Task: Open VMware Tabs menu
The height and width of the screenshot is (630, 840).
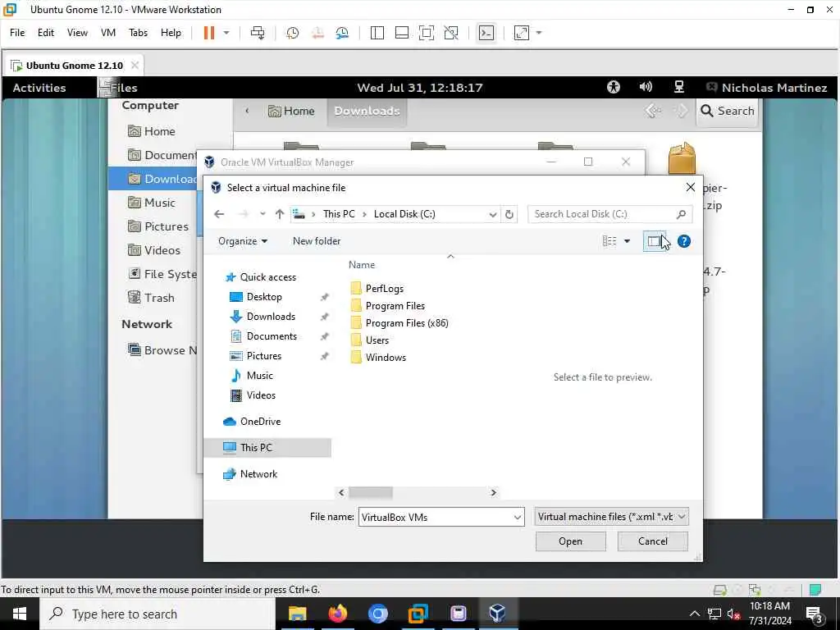Action: pyautogui.click(x=138, y=33)
